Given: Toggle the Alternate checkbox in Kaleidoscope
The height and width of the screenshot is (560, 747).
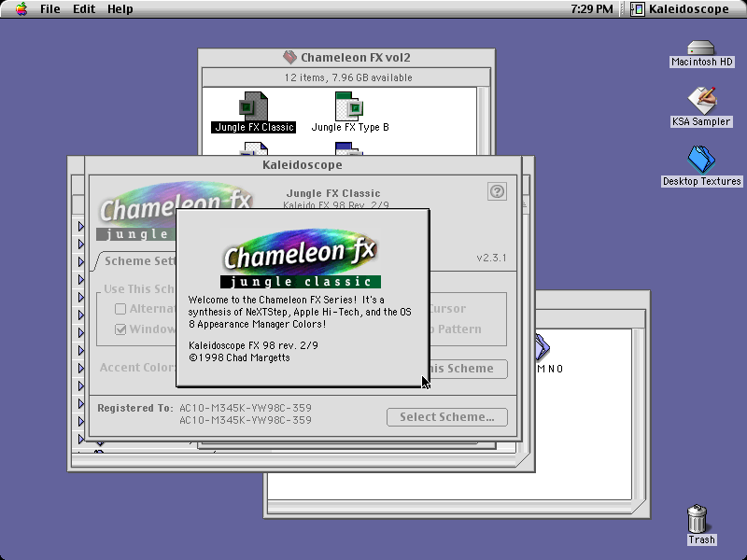Looking at the screenshot, I should (120, 309).
